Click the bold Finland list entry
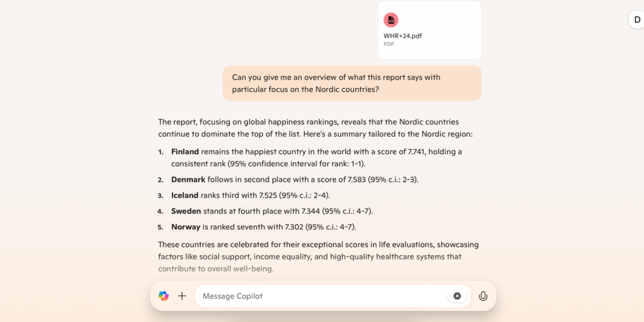644x322 pixels. (185, 151)
